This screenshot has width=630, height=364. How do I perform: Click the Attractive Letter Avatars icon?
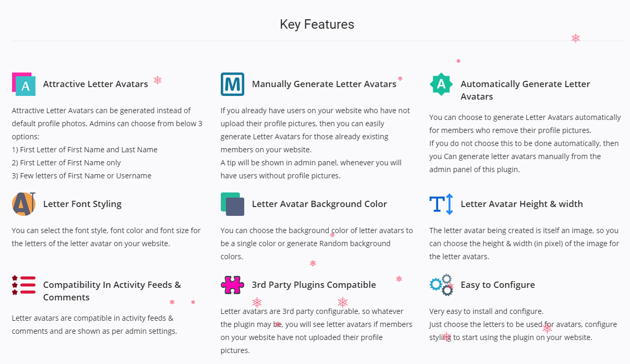click(23, 84)
